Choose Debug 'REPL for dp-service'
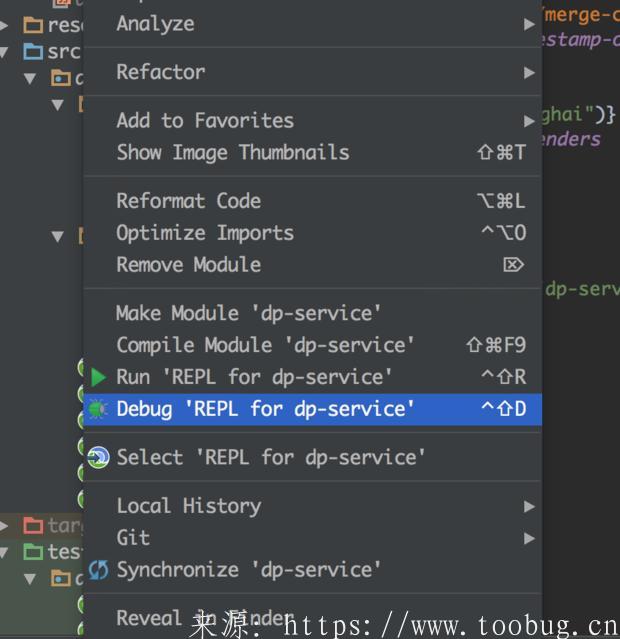This screenshot has width=620, height=639. pos(313,409)
